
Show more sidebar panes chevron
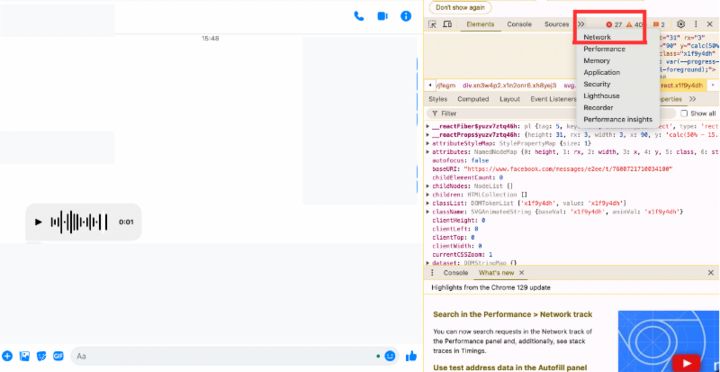click(x=692, y=99)
